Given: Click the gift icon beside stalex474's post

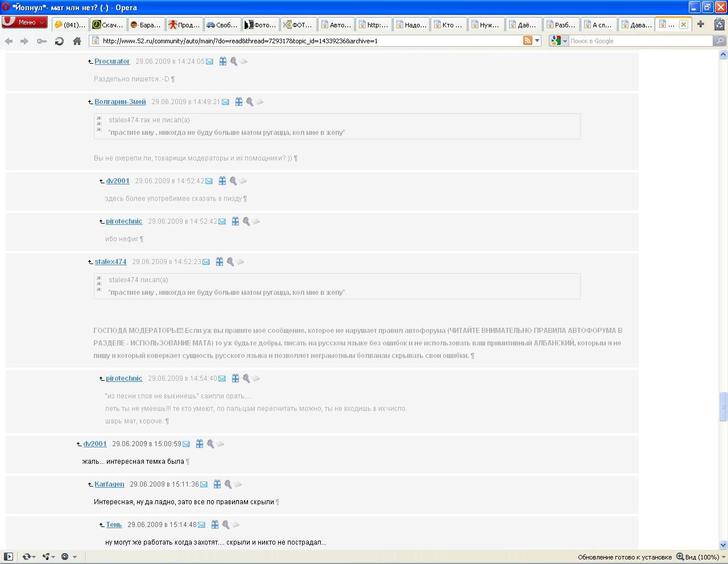Looking at the screenshot, I should coord(219,262).
